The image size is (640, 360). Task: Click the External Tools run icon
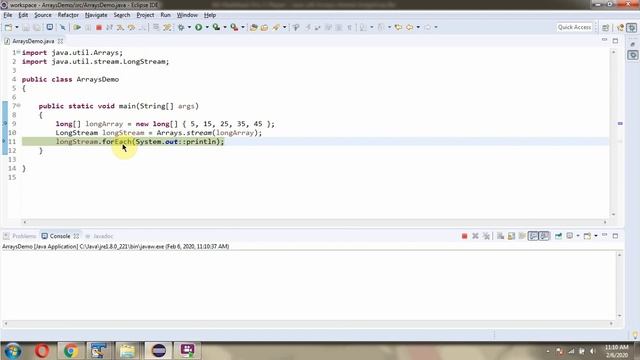coord(234,27)
